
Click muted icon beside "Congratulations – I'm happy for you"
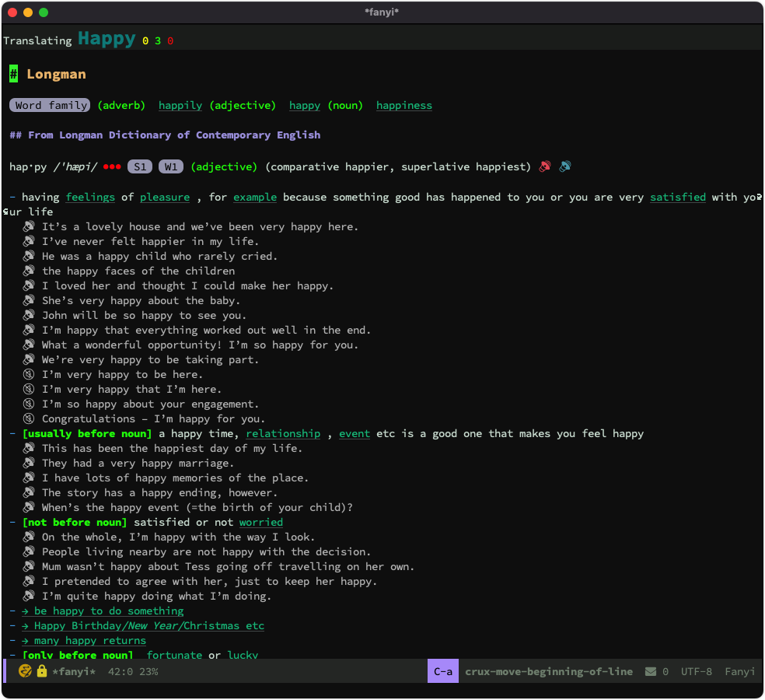tap(29, 418)
